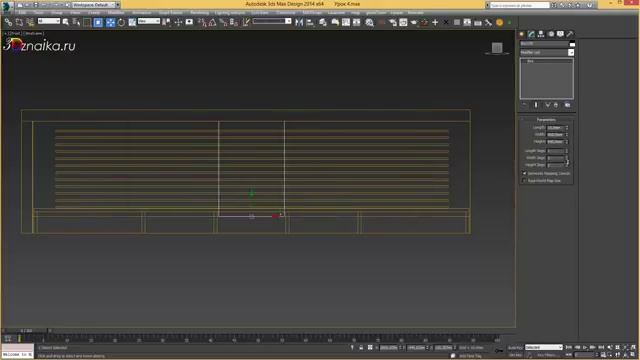Click the Unlink Selection tool
Screen dimensions: 640x360
click(x=19, y=22)
